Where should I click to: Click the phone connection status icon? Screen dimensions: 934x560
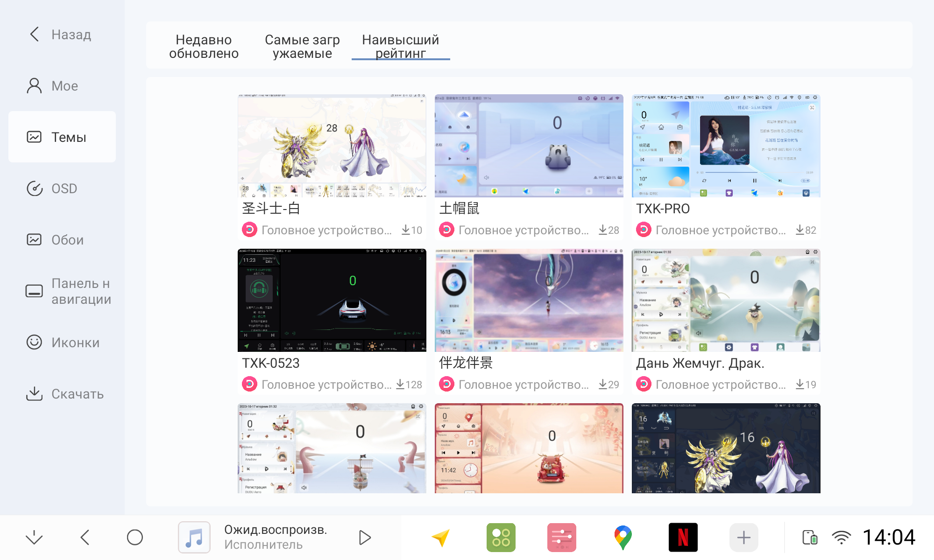810,538
